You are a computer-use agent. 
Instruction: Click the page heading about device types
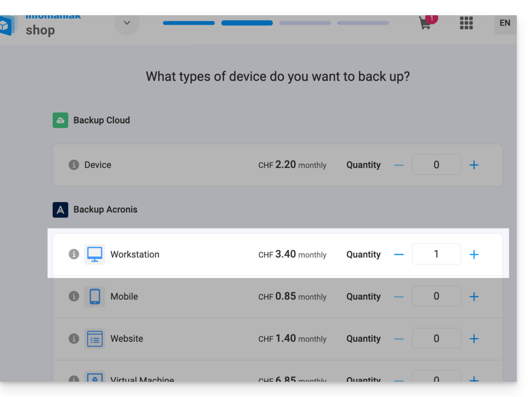coord(278,77)
